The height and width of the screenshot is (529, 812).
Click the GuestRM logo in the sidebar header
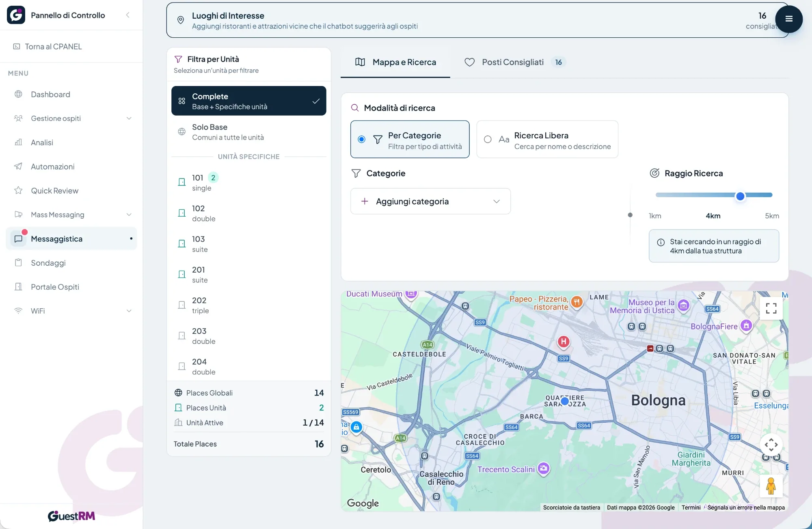coord(16,15)
